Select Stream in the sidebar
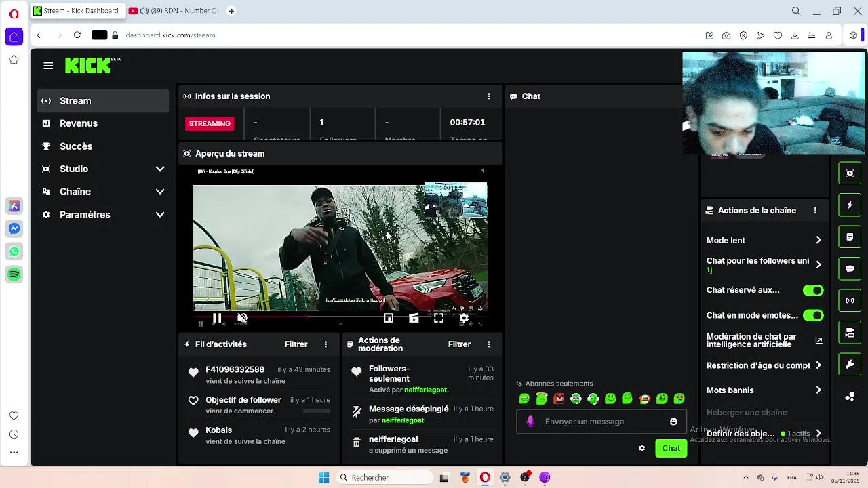This screenshot has width=868, height=488. 103,101
